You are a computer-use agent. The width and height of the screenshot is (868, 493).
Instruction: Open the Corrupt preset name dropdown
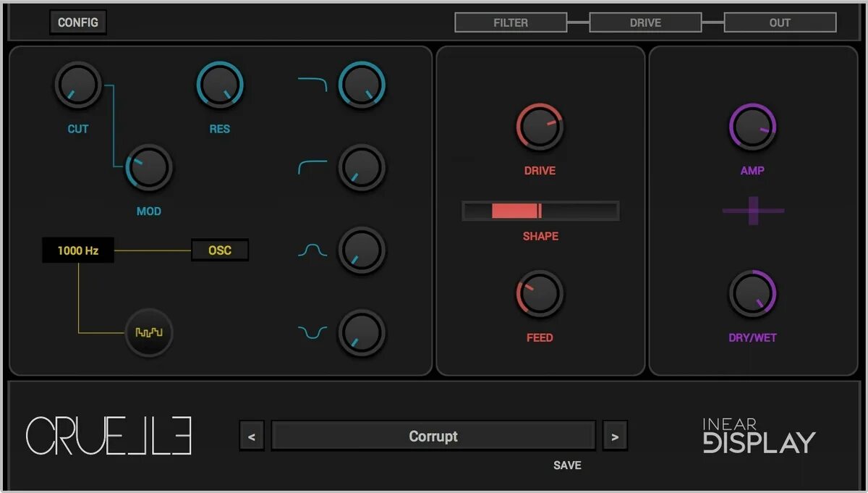(433, 437)
